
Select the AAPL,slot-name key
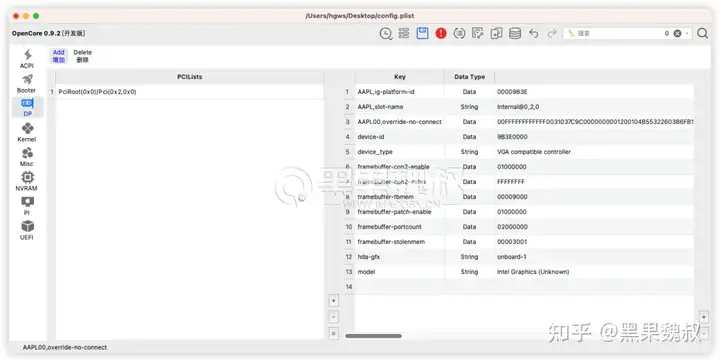click(380, 107)
